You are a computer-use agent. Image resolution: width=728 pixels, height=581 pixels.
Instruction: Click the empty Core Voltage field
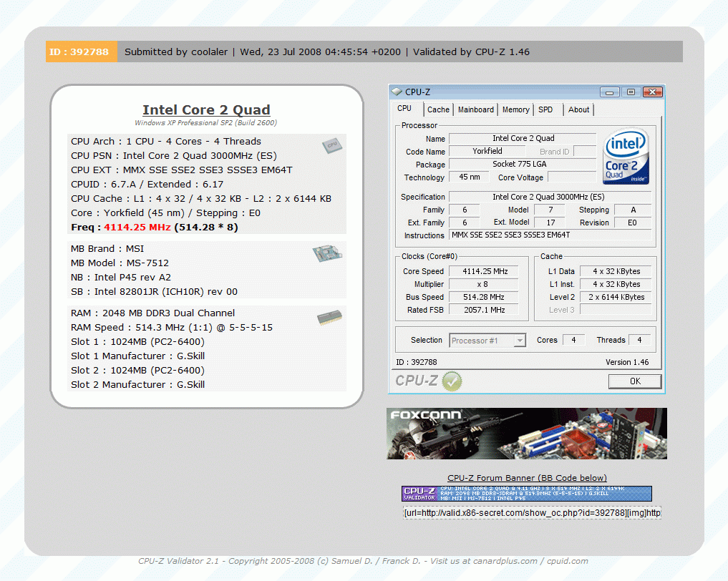572,177
